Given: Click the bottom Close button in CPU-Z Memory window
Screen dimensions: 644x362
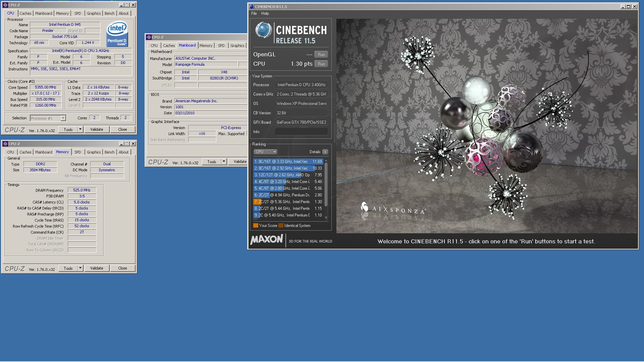Looking at the screenshot, I should [122, 268].
